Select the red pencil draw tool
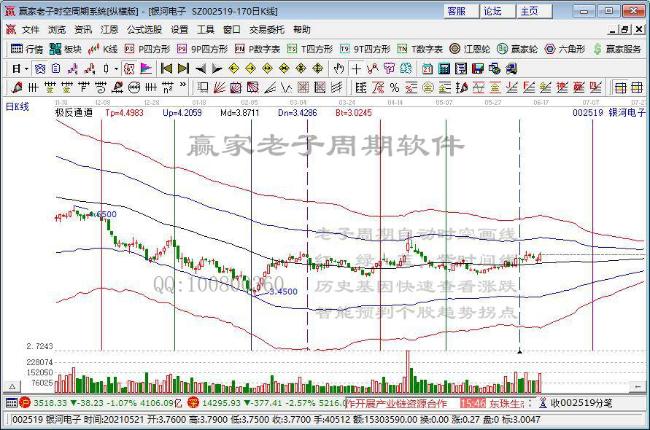This screenshot has width=650, height=430. click(17, 87)
